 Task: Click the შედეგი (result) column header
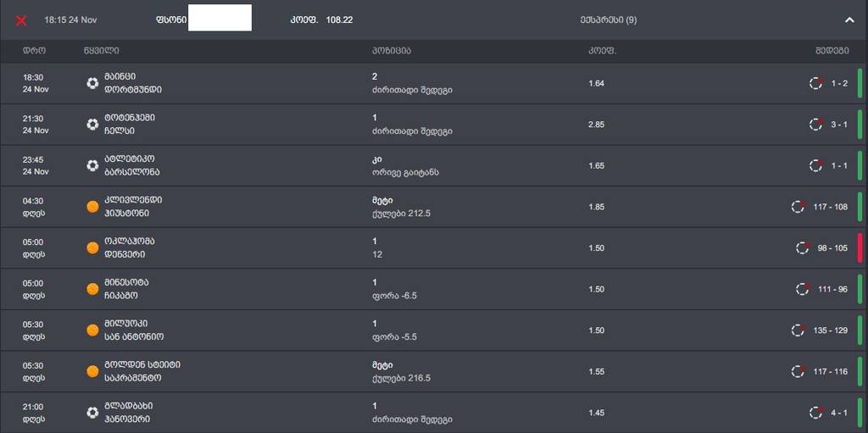point(831,51)
